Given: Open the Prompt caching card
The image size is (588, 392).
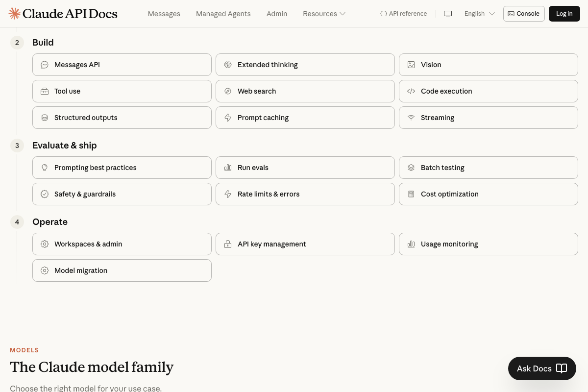Looking at the screenshot, I should (x=305, y=118).
